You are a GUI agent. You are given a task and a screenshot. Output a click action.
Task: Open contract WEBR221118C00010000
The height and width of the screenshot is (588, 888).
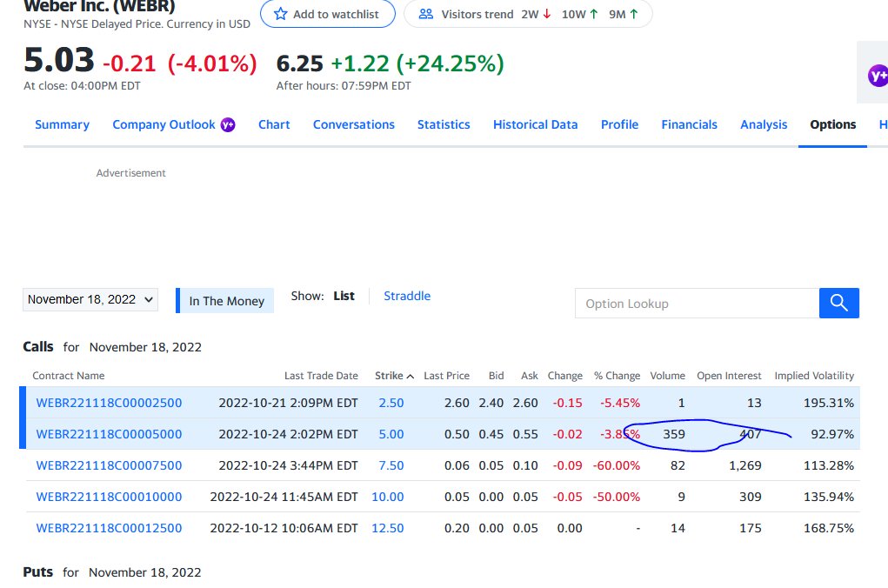coord(110,497)
